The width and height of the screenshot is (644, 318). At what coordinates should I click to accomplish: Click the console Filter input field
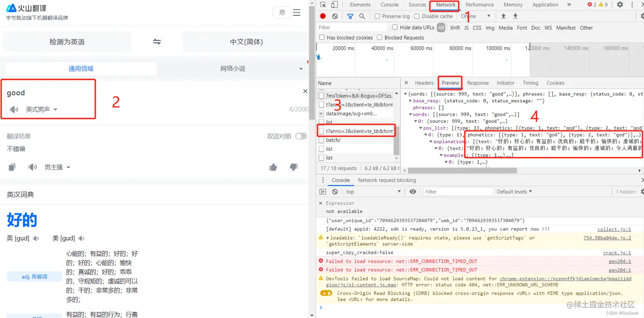[x=458, y=192]
